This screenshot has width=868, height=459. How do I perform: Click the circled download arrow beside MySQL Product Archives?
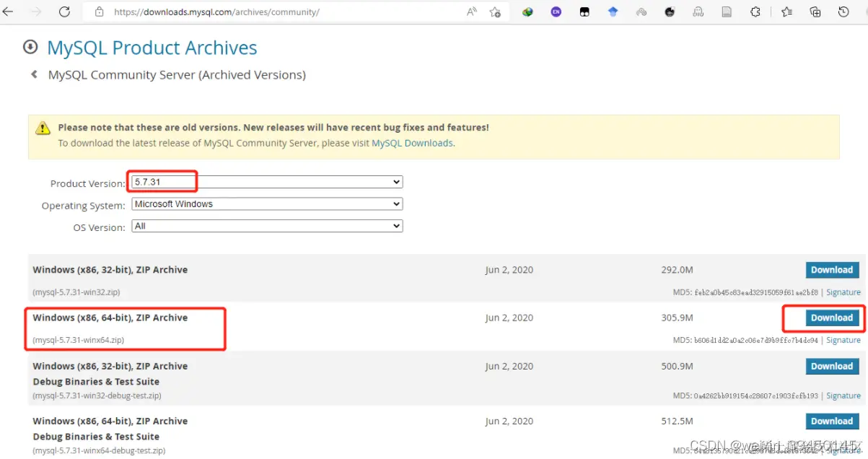[x=30, y=47]
